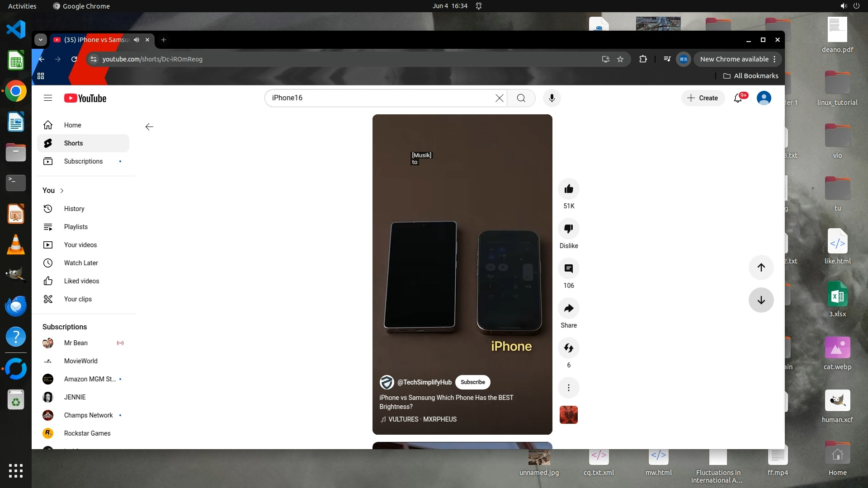The width and height of the screenshot is (868, 488).
Task: Toggle the hamburger guide menu
Action: 48,98
